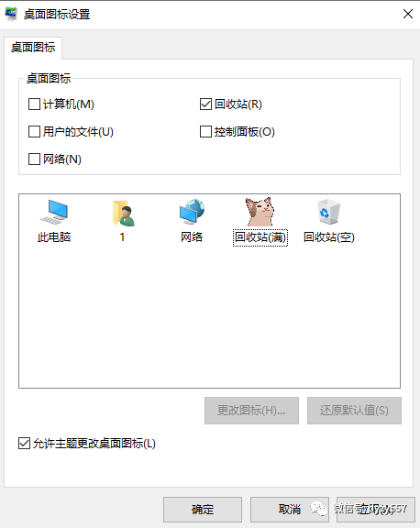
Task: Select the 网络 network globe icon
Action: tap(192, 212)
